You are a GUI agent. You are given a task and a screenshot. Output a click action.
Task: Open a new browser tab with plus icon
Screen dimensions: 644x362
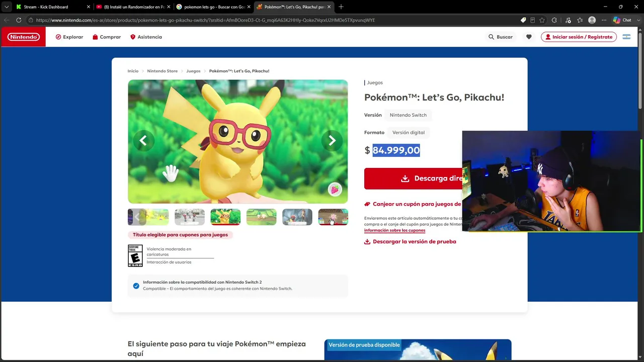pyautogui.click(x=341, y=7)
